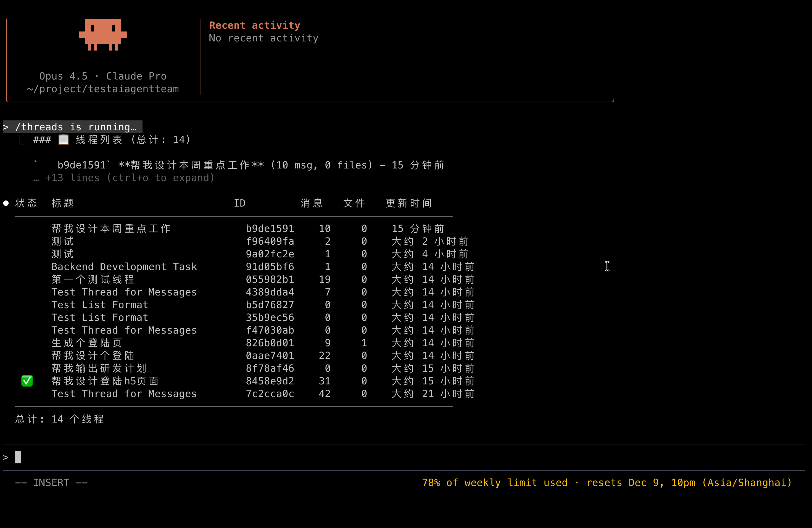Screen dimensions: 812x528
Task: Click the green checkmark status icon
Action: point(27,381)
